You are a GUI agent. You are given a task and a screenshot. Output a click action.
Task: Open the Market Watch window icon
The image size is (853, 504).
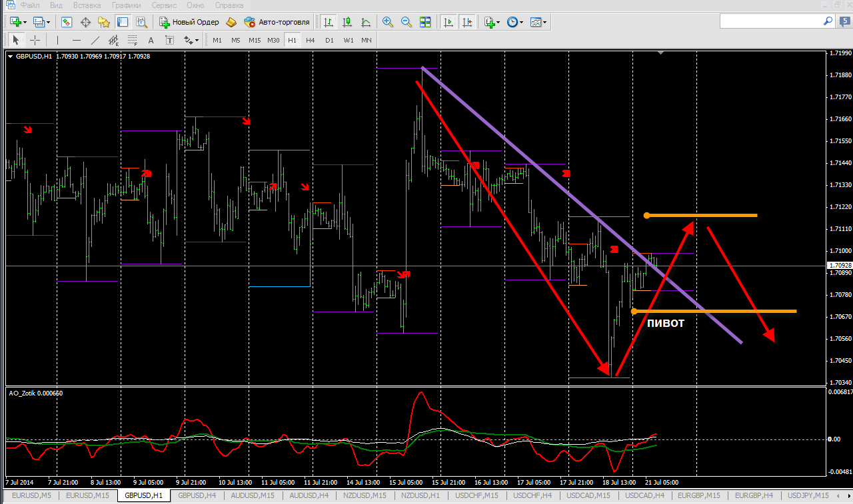pyautogui.click(x=67, y=22)
